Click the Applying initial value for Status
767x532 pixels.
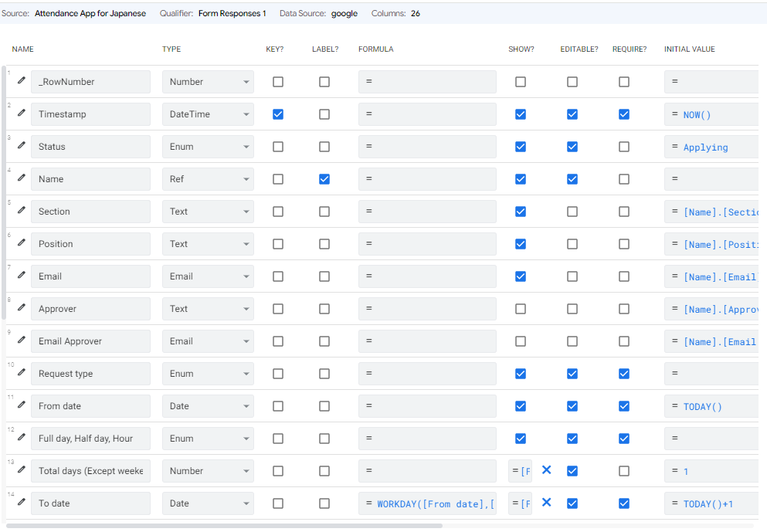click(x=711, y=147)
